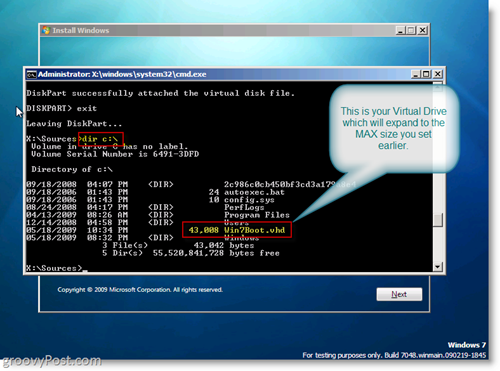This screenshot has height=371, width=500.
Task: Click the Next button in Install Windows
Action: click(399, 294)
